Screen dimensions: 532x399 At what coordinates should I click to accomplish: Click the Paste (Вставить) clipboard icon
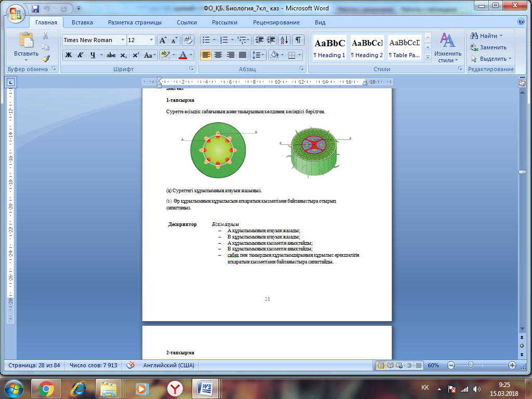pyautogui.click(x=26, y=40)
